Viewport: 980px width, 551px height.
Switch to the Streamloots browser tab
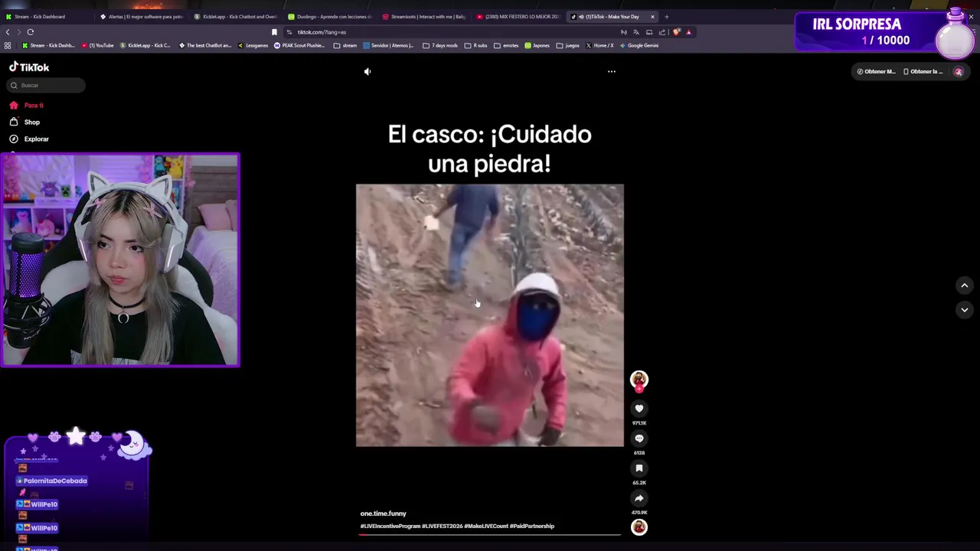tap(424, 17)
